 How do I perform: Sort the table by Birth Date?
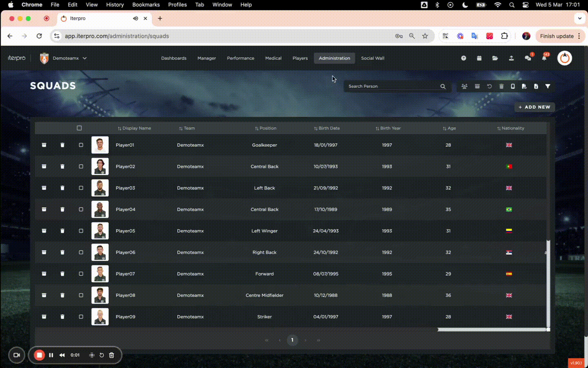point(327,128)
